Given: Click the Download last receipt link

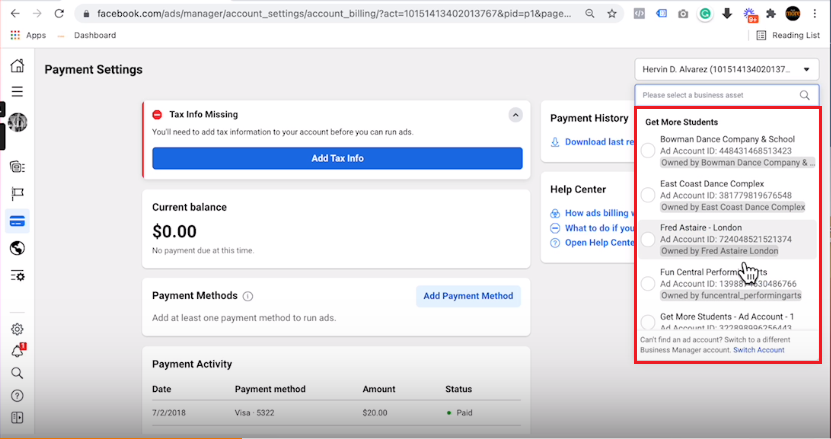Looking at the screenshot, I should pos(599,142).
